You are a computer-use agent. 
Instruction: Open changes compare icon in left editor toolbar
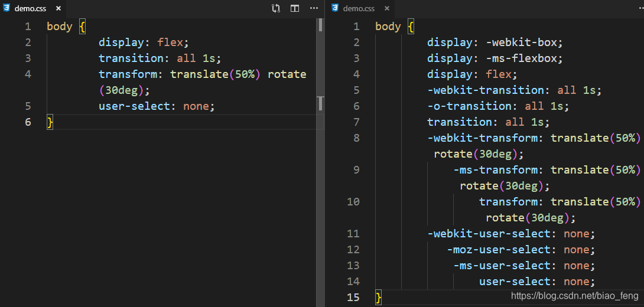(x=276, y=8)
